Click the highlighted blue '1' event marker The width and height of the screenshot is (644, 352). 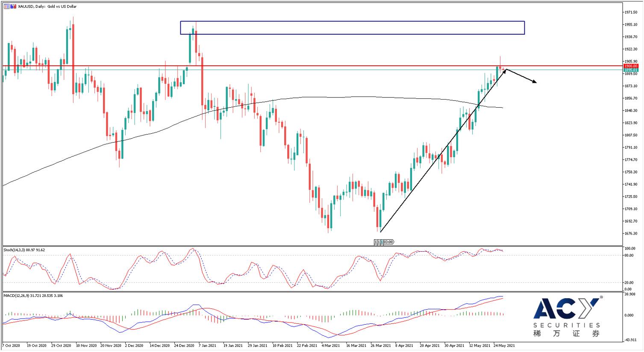[x=382, y=242]
